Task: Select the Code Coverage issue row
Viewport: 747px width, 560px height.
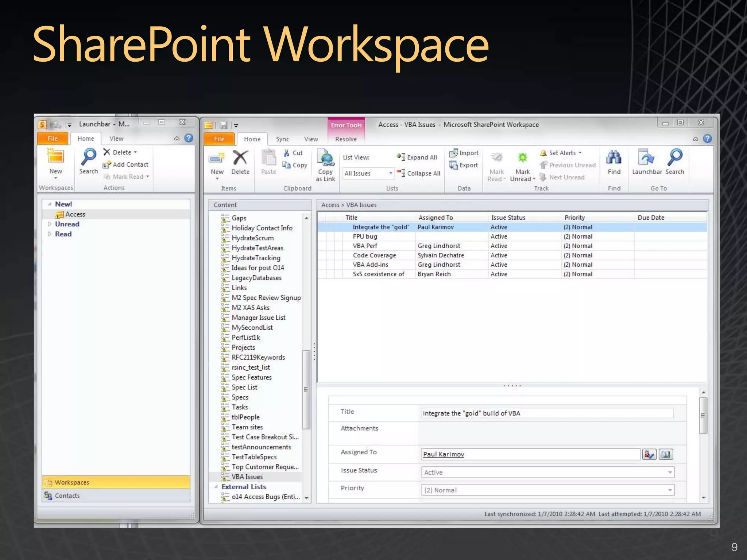Action: click(x=512, y=256)
